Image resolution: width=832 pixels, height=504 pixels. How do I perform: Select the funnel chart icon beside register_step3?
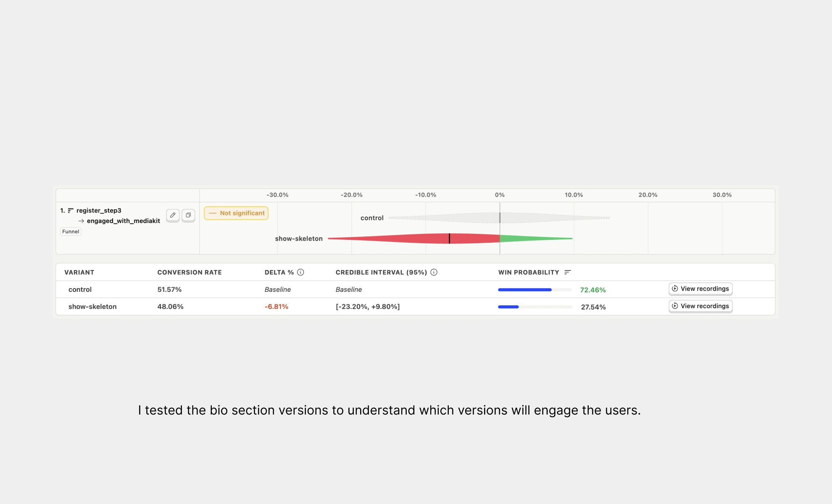pos(71,210)
